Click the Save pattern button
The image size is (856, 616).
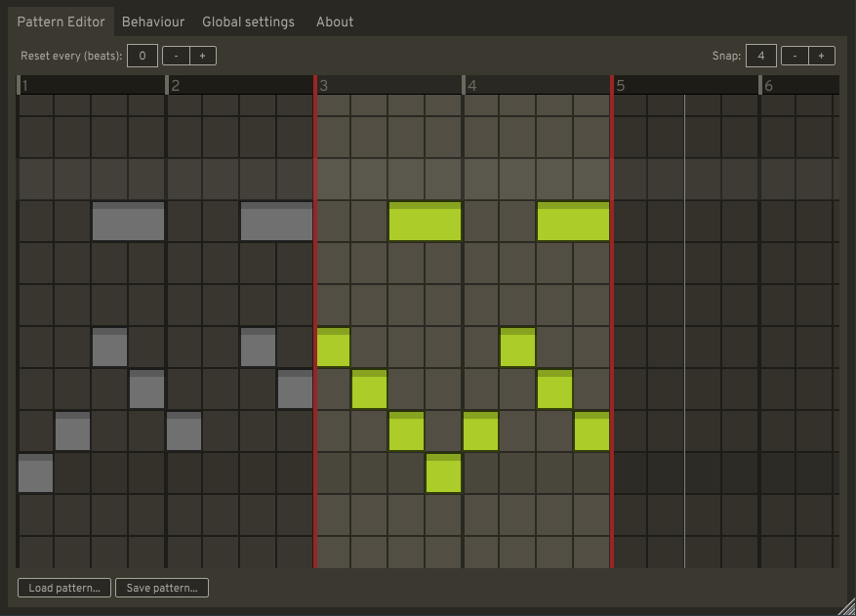(x=162, y=588)
